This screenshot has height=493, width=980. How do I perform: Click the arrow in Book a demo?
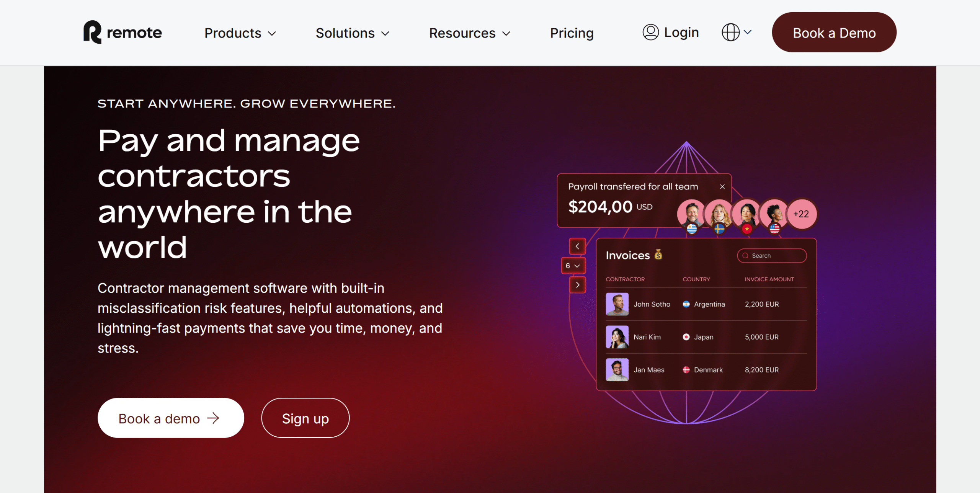click(x=213, y=418)
